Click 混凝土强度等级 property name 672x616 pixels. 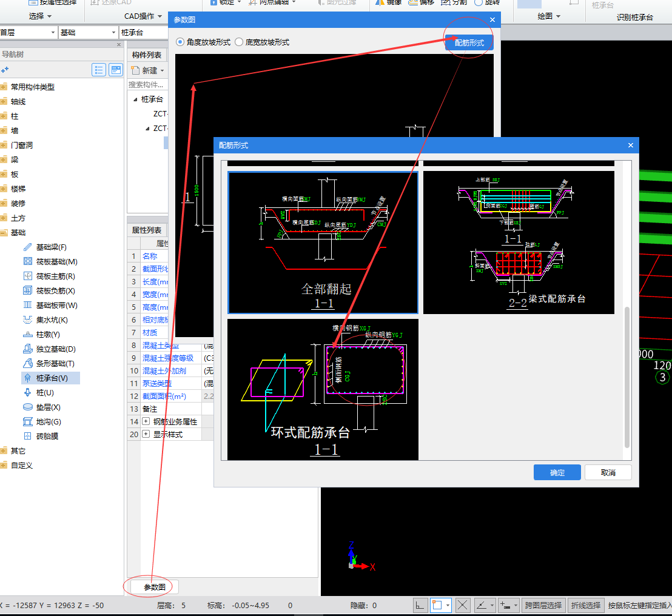[x=168, y=358]
